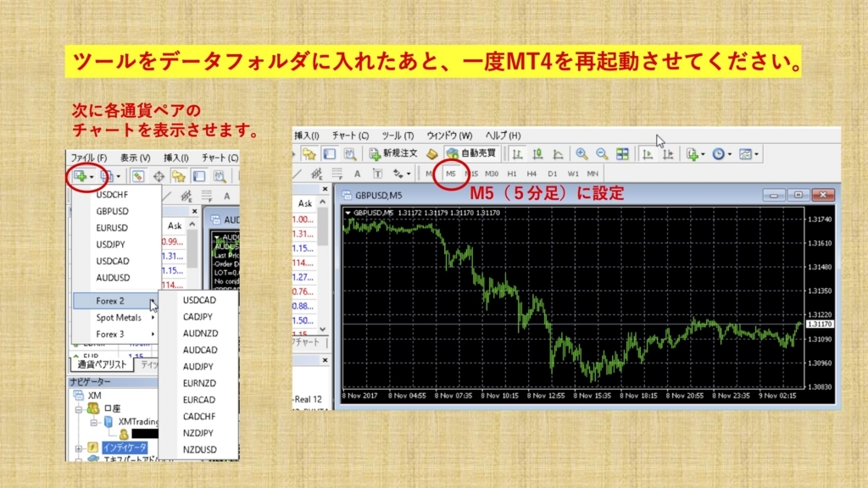Collapse the 口座 tree node
This screenshot has height=488, width=868.
click(x=79, y=409)
